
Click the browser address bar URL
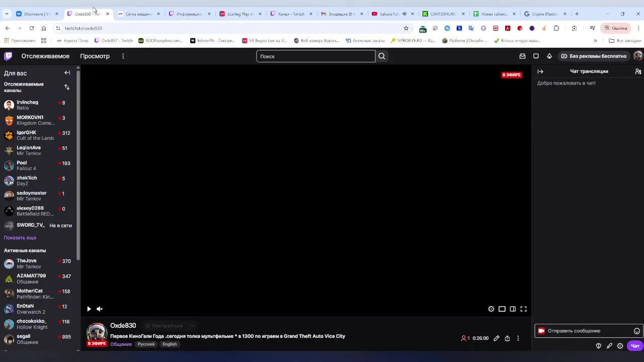tap(83, 28)
